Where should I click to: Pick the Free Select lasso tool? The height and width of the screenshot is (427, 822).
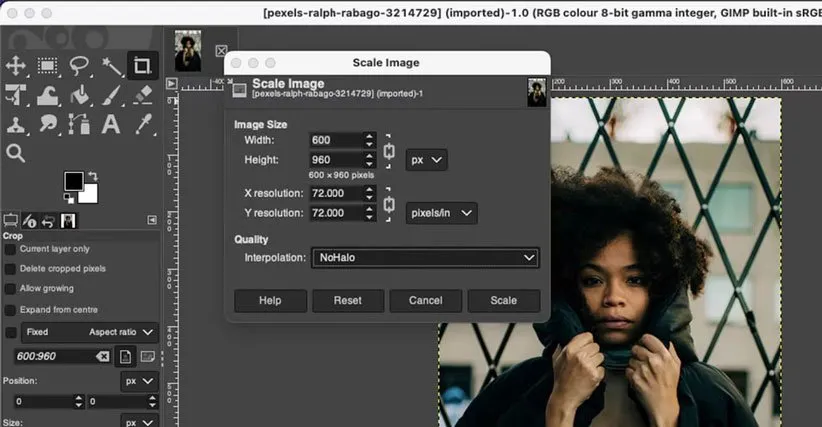click(79, 66)
